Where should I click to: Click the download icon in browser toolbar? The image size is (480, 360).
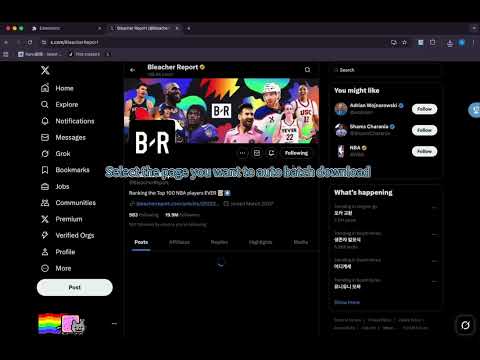(x=450, y=43)
